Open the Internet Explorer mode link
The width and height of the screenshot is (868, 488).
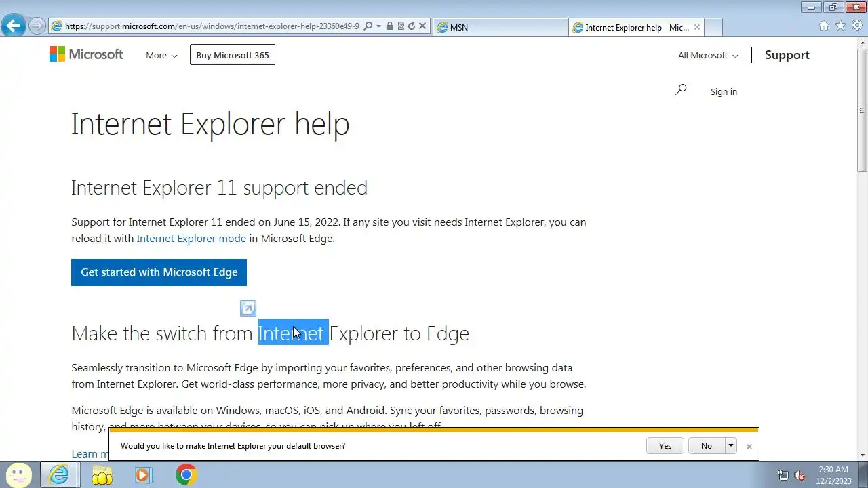(x=191, y=238)
